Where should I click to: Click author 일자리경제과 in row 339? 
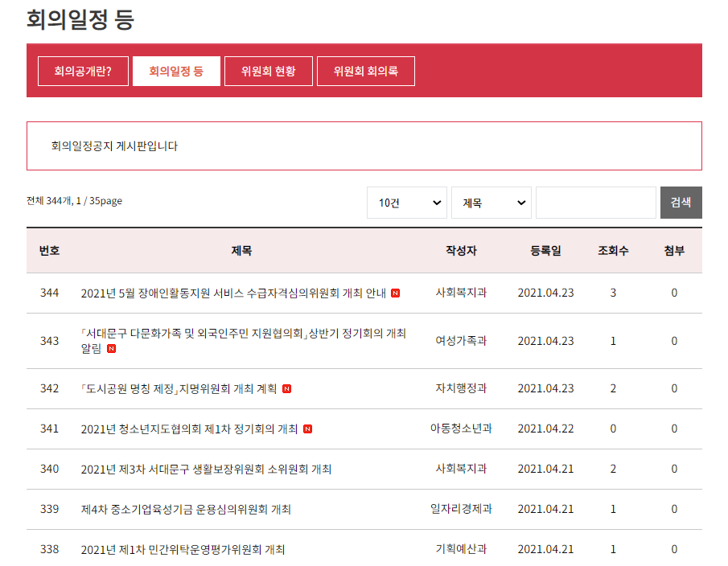(x=461, y=509)
